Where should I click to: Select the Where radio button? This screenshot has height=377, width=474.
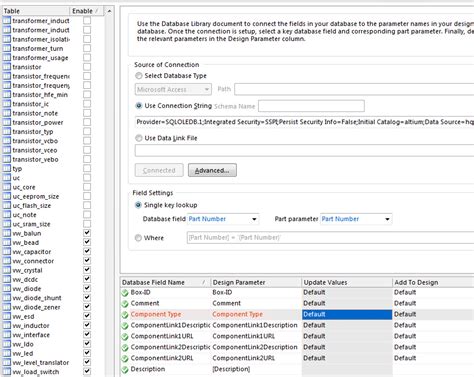tap(138, 238)
